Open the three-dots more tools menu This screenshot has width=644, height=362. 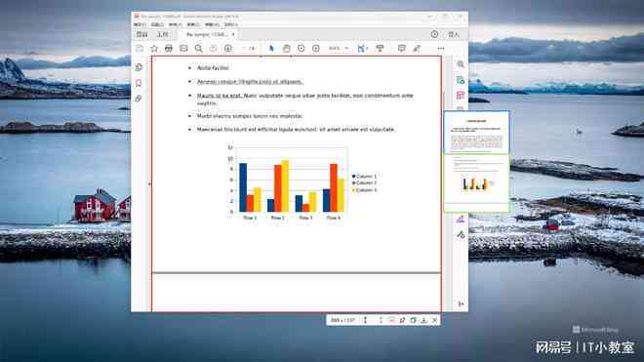(441, 49)
